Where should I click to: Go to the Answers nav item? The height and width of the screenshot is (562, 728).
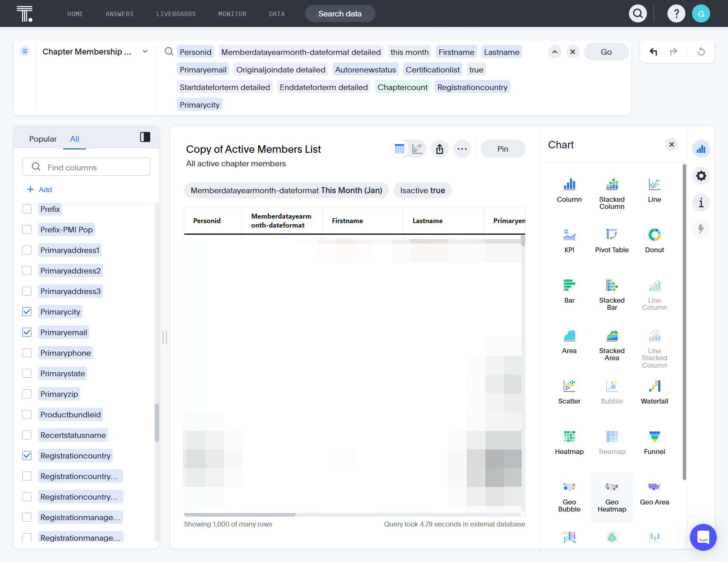click(120, 14)
